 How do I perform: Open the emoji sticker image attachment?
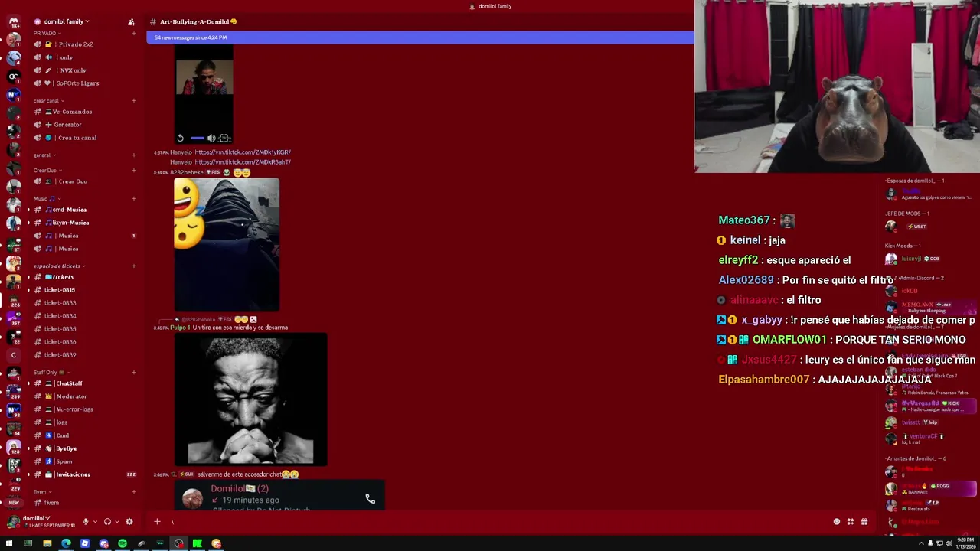click(227, 245)
